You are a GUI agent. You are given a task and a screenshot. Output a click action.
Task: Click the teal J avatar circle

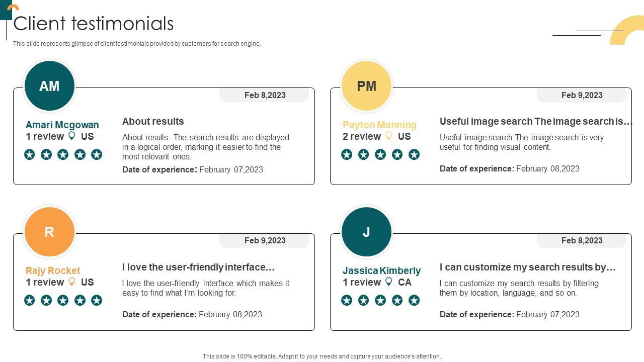coord(366,232)
